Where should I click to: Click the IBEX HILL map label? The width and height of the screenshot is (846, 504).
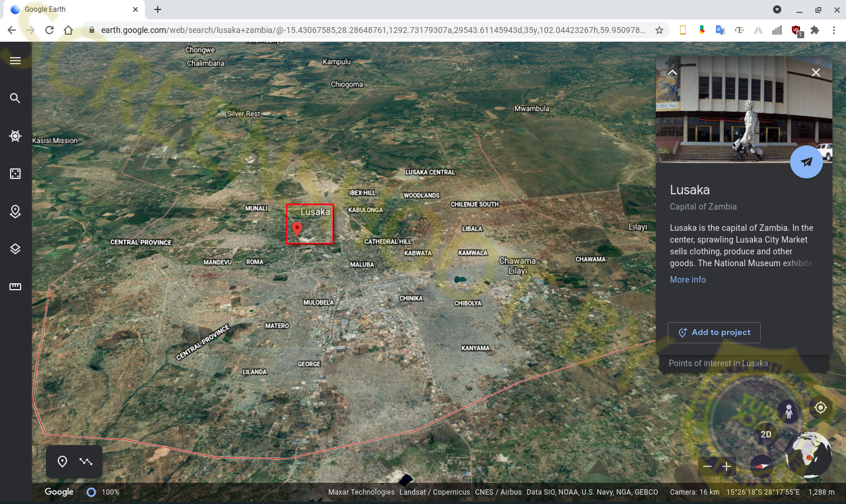pyautogui.click(x=362, y=193)
